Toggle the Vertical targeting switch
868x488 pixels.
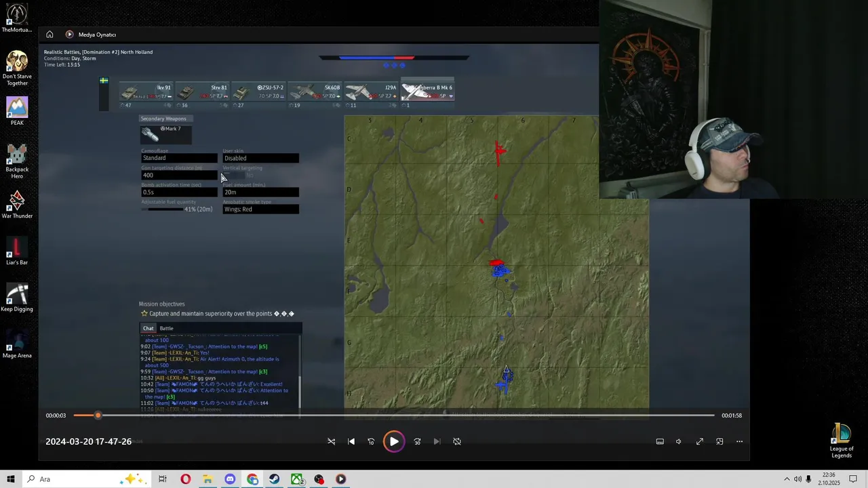coord(233,176)
